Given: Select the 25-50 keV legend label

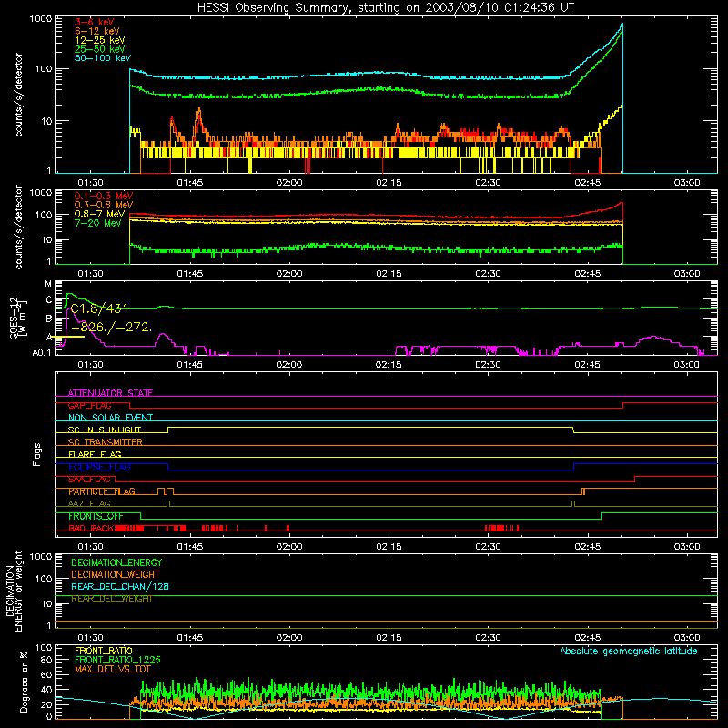Looking at the screenshot, I should [x=99, y=49].
